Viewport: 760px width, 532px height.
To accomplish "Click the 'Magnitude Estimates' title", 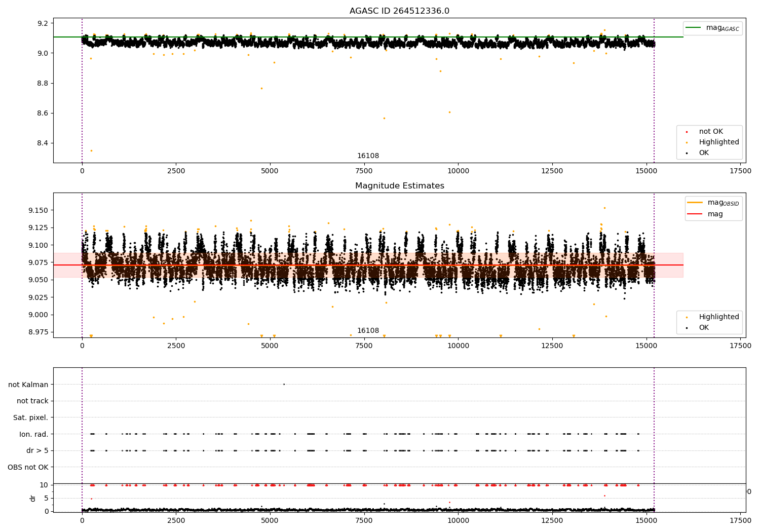I will pyautogui.click(x=399, y=186).
